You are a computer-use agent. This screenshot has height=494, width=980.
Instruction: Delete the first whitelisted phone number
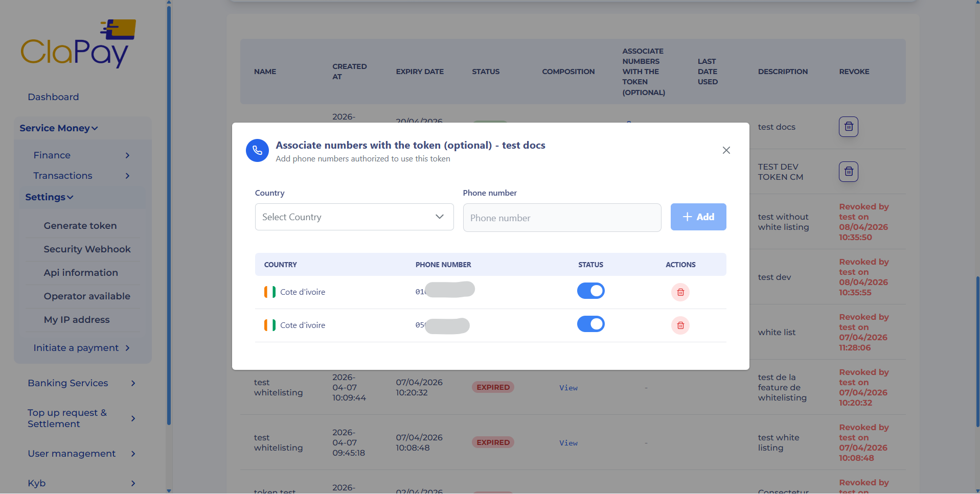point(680,292)
